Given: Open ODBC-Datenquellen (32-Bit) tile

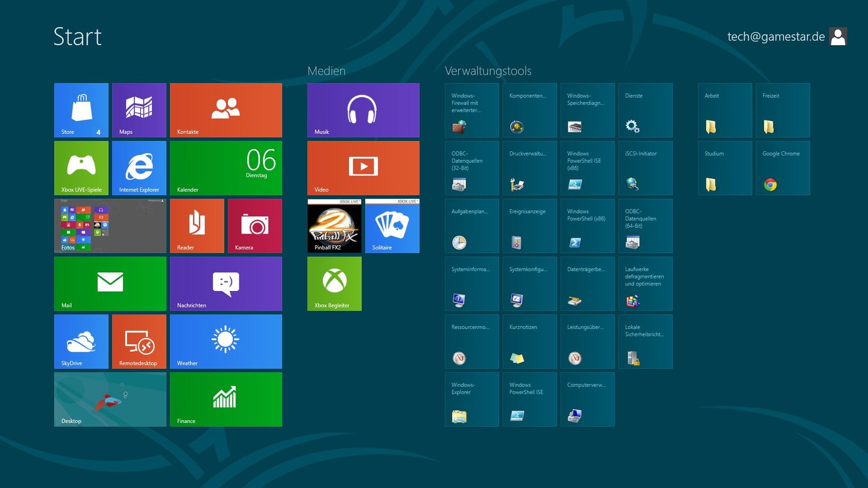Looking at the screenshot, I should (x=472, y=168).
